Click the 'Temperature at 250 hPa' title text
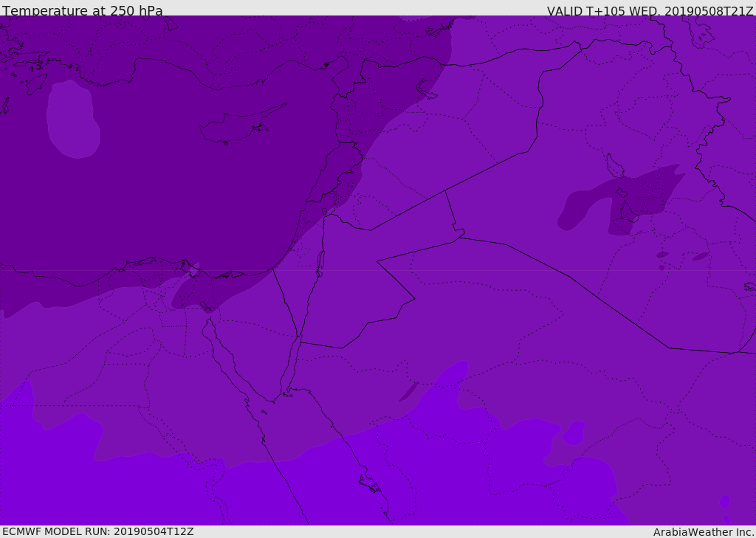 (83, 10)
